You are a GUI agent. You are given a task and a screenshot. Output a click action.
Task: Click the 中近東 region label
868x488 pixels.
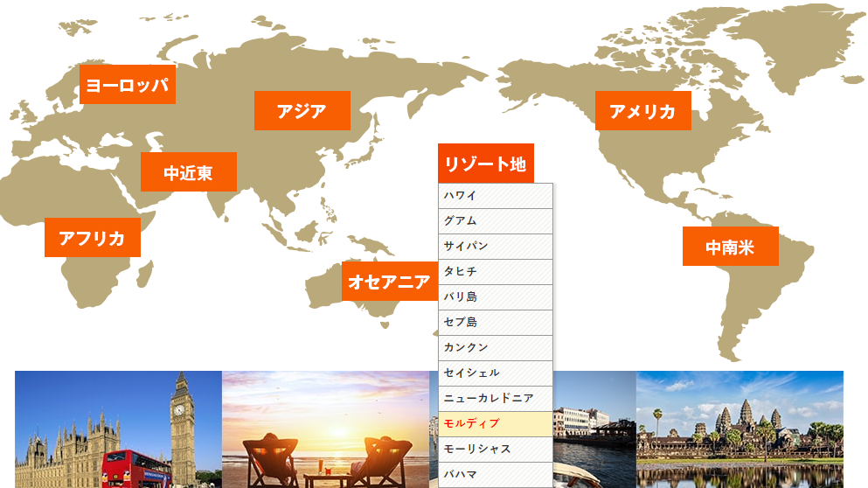(189, 172)
